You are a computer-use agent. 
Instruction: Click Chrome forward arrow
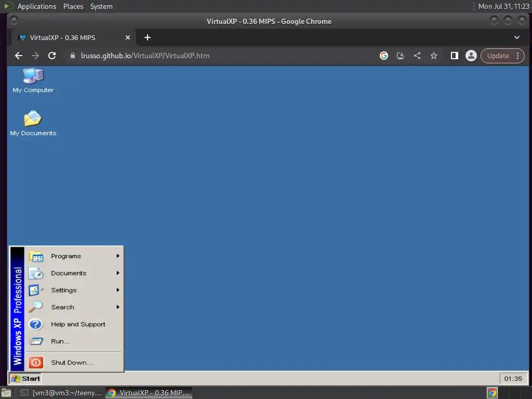(x=35, y=56)
